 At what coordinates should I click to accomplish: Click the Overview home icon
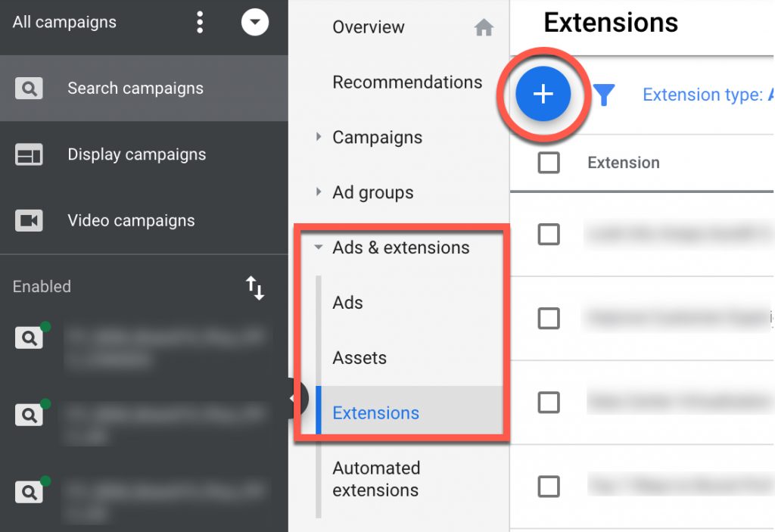pyautogui.click(x=484, y=27)
